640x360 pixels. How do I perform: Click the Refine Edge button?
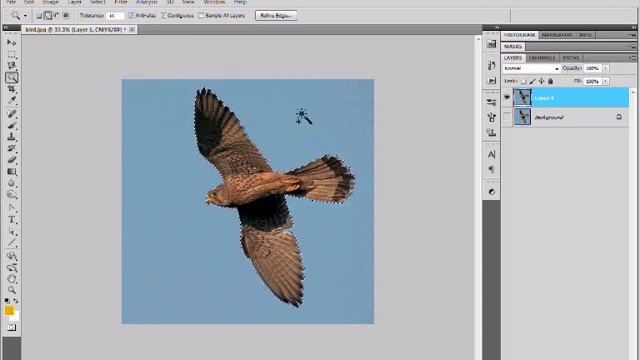click(x=276, y=16)
